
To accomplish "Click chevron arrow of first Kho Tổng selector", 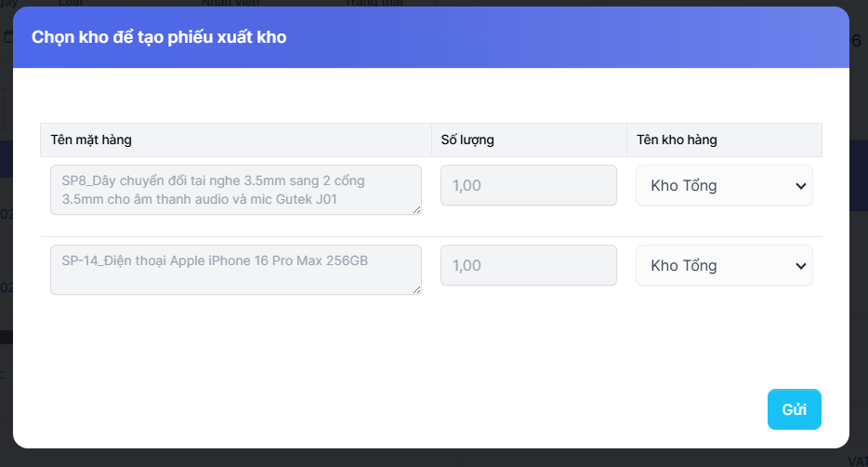I will 801,186.
